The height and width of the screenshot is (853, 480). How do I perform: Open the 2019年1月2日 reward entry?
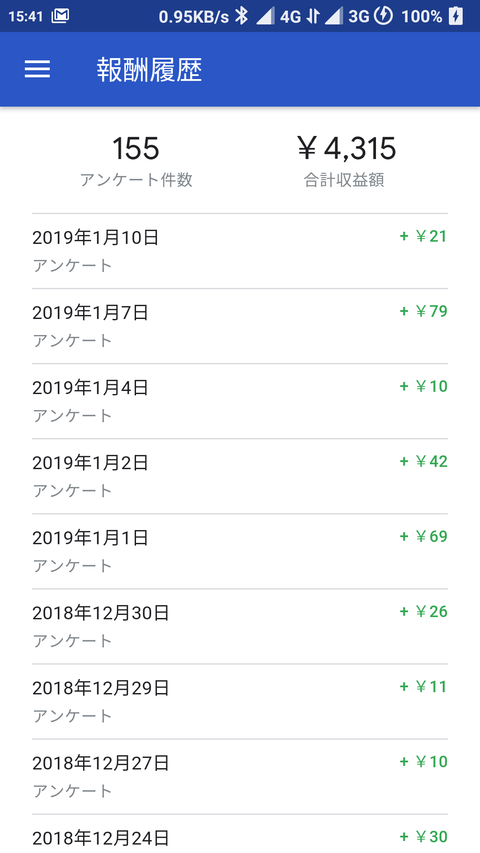[240, 476]
